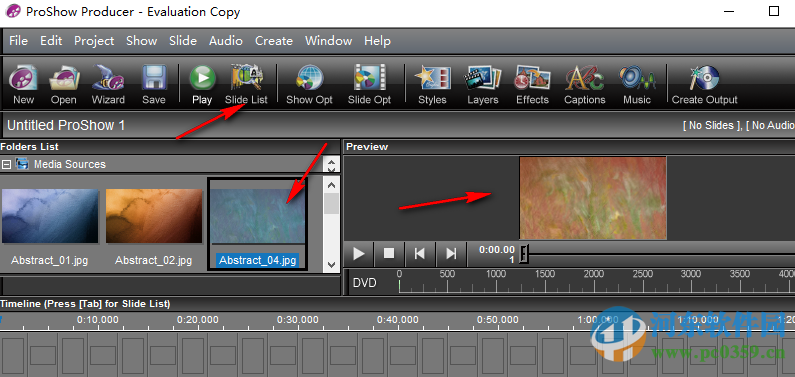
Task: Save the show with the Save icon
Action: click(x=154, y=85)
